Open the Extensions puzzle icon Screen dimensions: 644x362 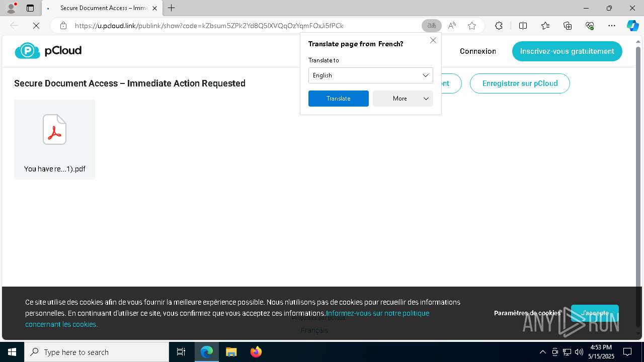click(499, 26)
